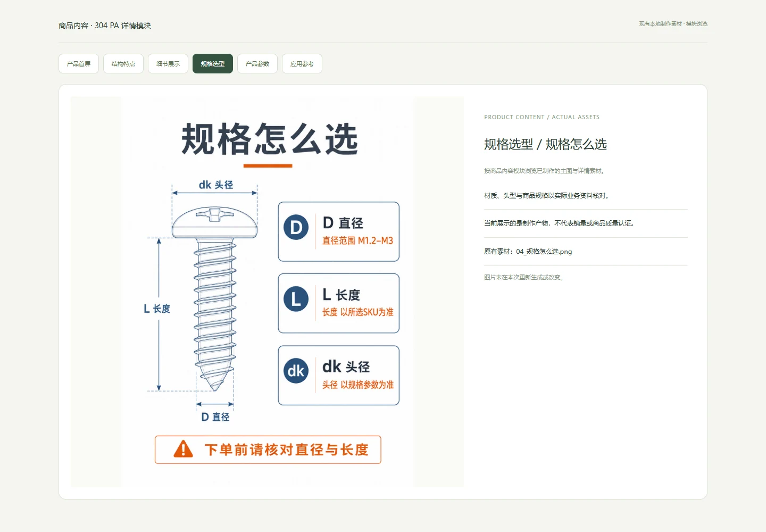Click the PRODUCT CONTENT / ACTUAL ASSETS label
Viewport: 766px width, 532px height.
pos(542,117)
